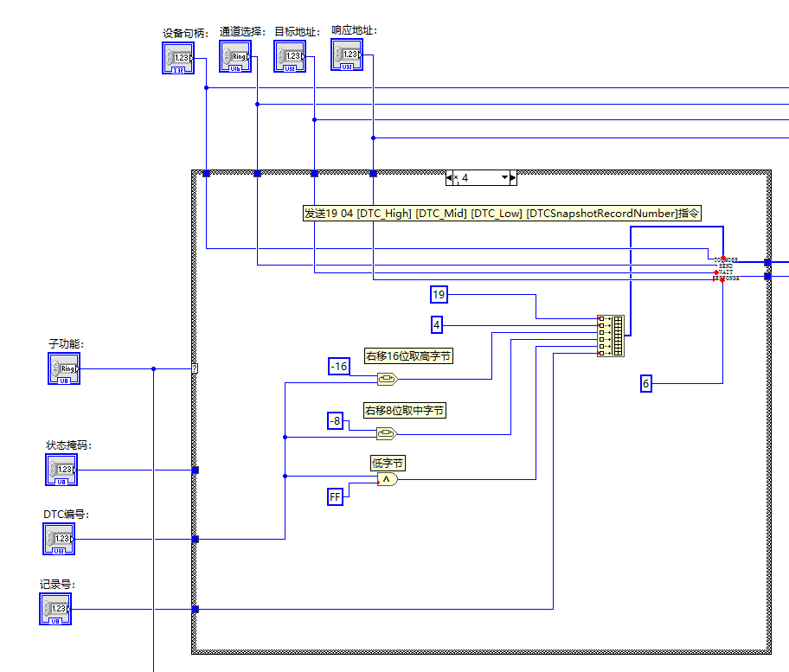789x672 pixels.
Task: Click the 记录号 input tunnel on case border
Action: pos(196,609)
